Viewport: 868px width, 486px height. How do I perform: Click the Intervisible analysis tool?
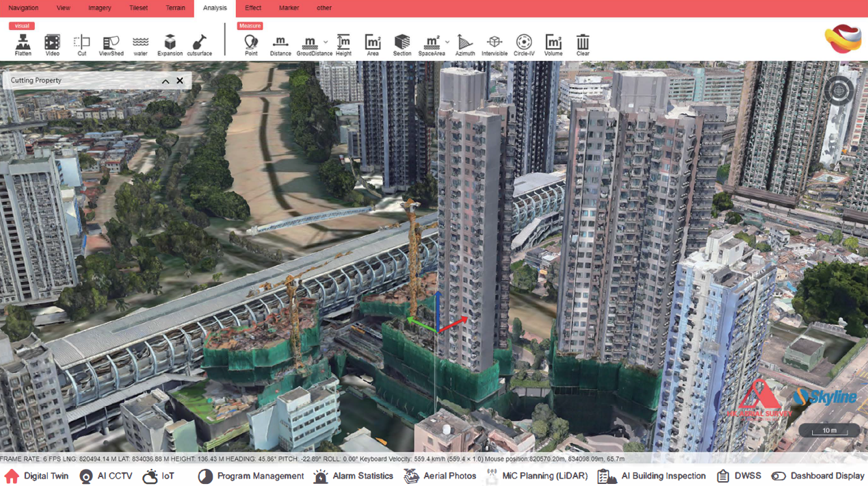[494, 44]
